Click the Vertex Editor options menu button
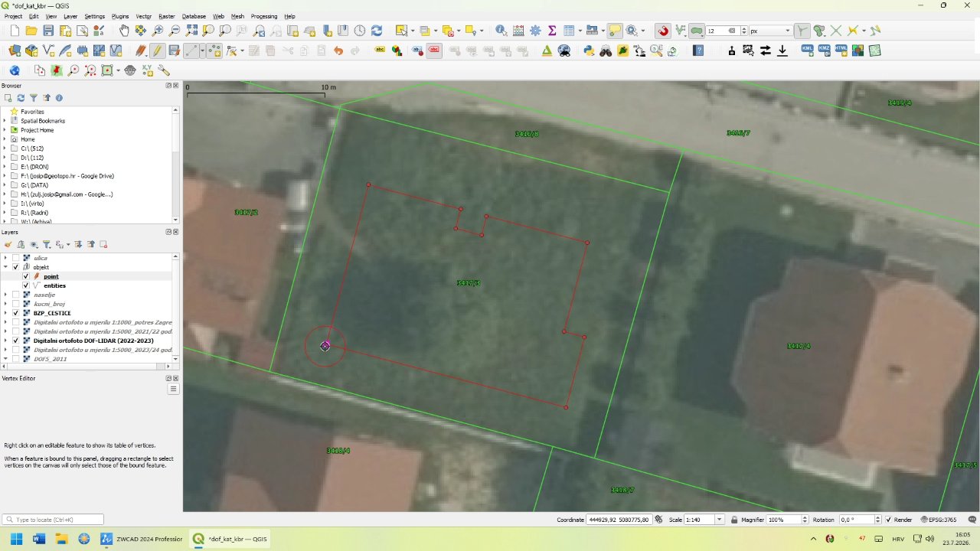 tap(174, 389)
